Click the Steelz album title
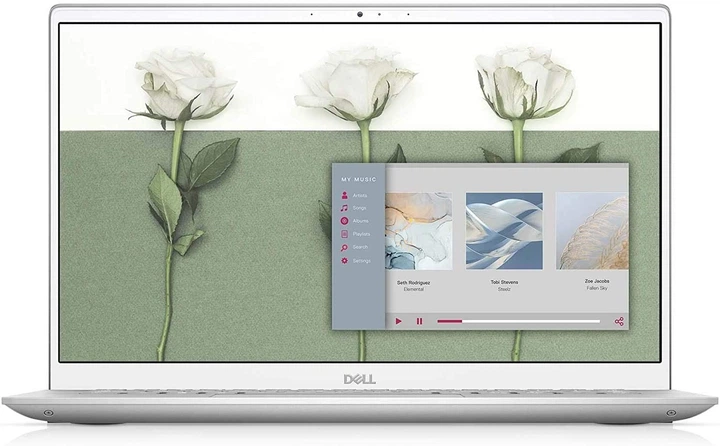720x446 pixels. (x=504, y=289)
